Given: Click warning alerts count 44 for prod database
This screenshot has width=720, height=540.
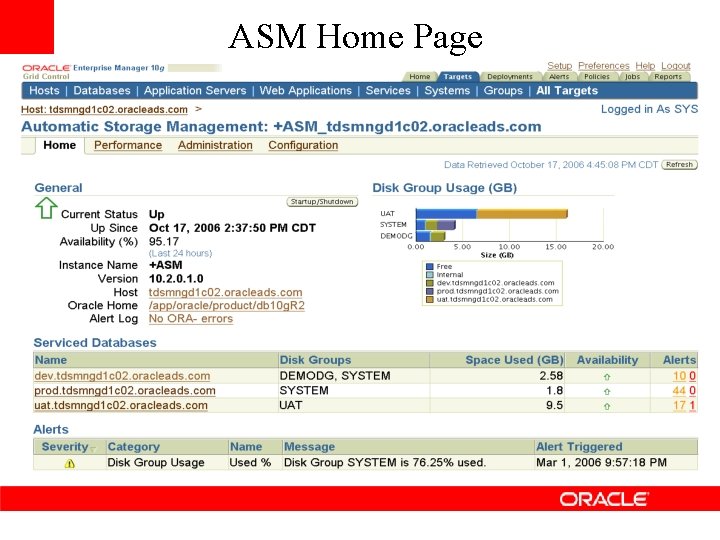Looking at the screenshot, I should click(x=679, y=391).
